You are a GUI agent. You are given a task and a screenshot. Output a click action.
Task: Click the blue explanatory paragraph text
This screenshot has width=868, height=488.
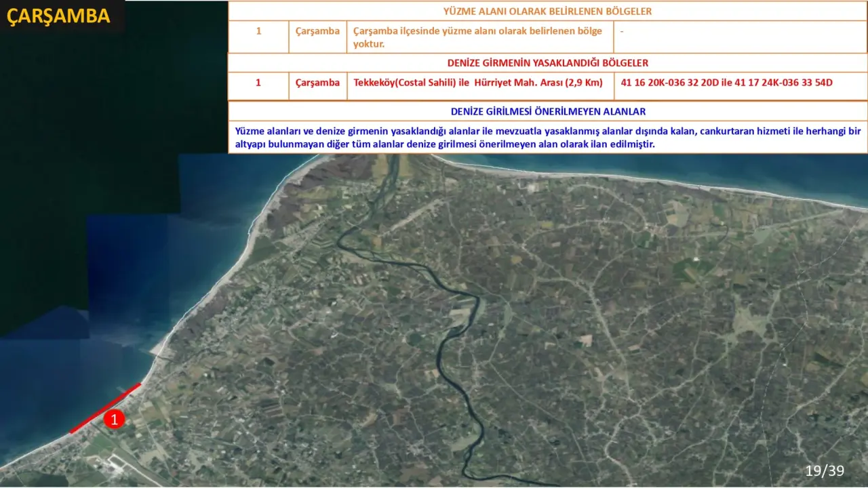pyautogui.click(x=547, y=138)
